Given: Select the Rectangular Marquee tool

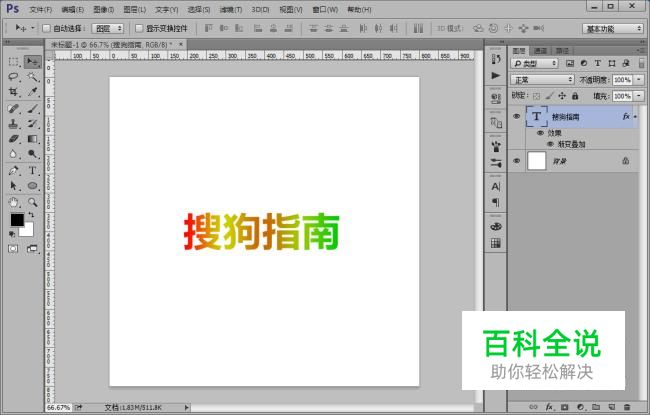Looking at the screenshot, I should tap(14, 62).
